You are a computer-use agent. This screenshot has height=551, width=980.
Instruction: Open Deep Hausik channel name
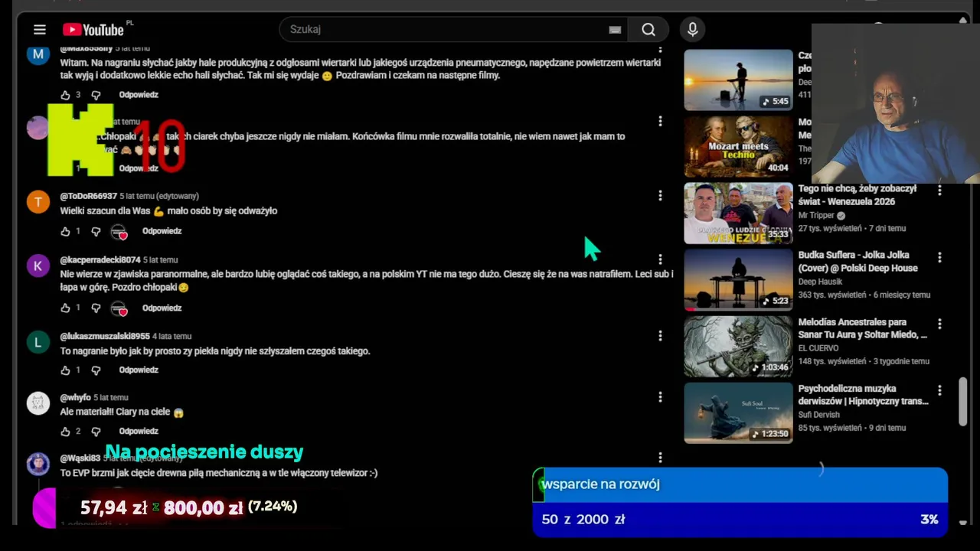click(820, 282)
